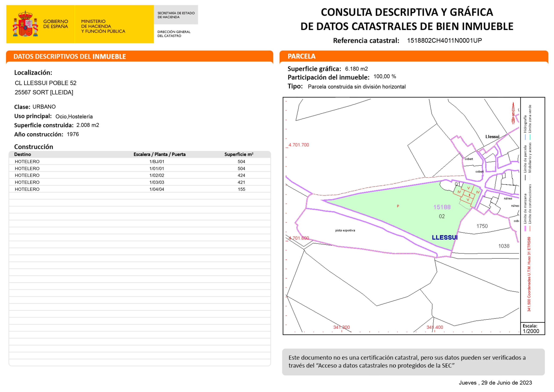
Task: Click the Destino column header
Action: point(23,154)
